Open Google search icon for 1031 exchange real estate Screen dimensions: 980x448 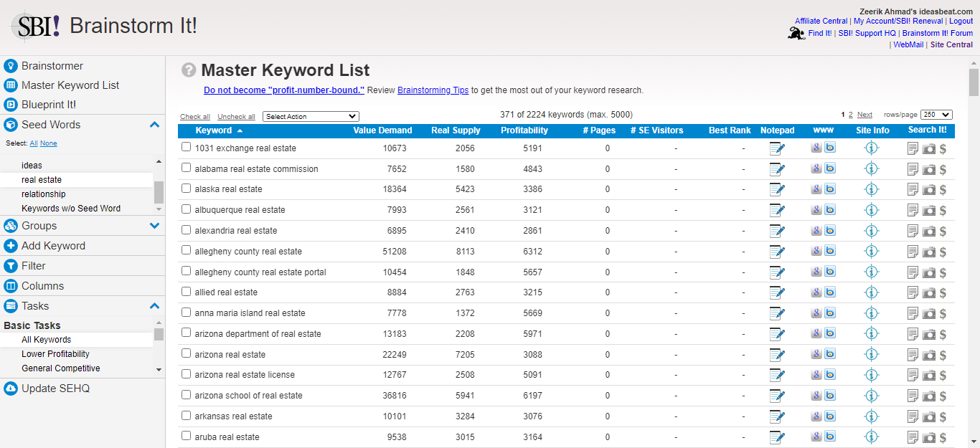(816, 148)
